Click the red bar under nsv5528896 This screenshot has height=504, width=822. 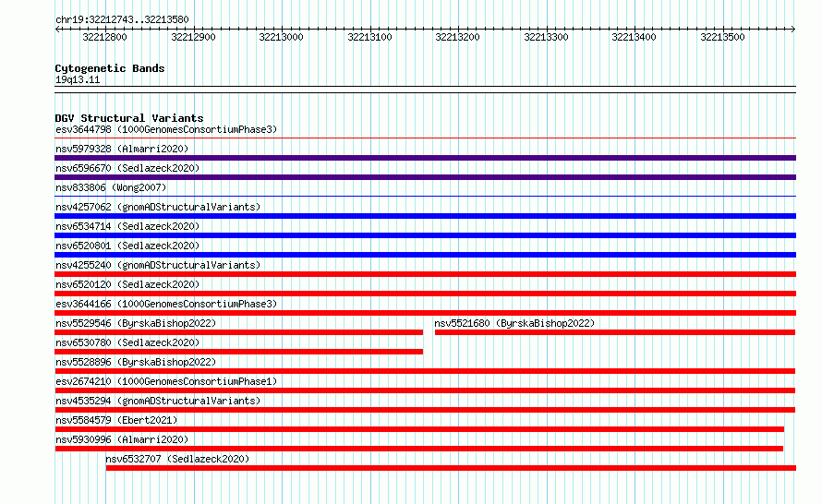click(425, 371)
